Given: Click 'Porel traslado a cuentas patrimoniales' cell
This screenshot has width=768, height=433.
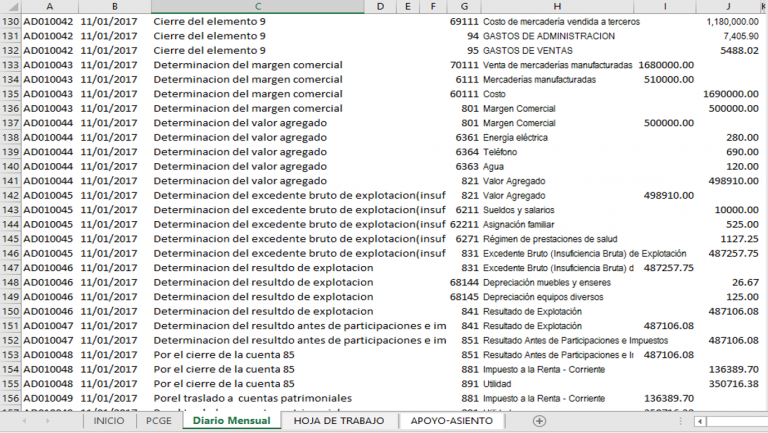Looking at the screenshot, I should 253,398.
